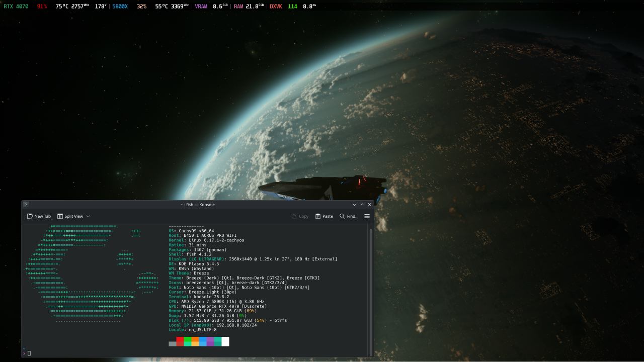Image resolution: width=644 pixels, height=362 pixels.
Task: Click the "VRAM" label in the overlay
Action: pyautogui.click(x=201, y=7)
